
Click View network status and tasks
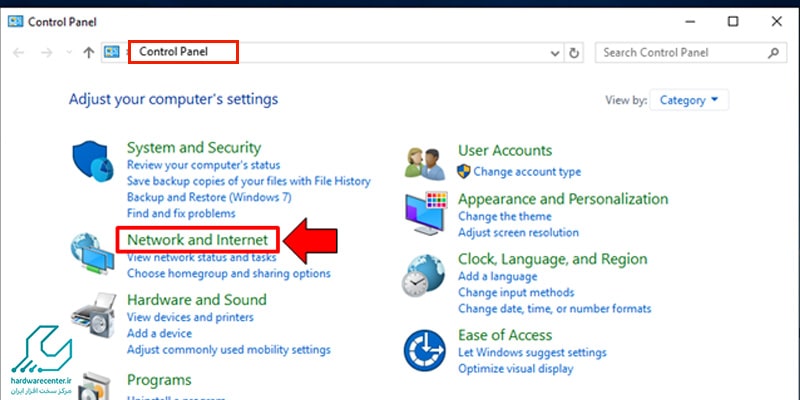coord(202,257)
